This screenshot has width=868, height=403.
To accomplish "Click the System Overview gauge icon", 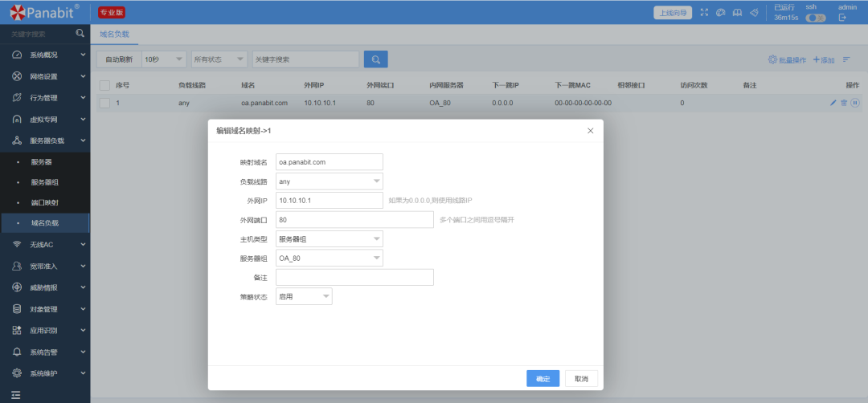I will tap(17, 55).
